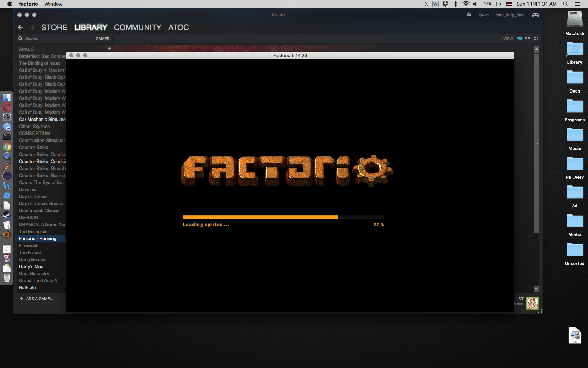Viewport: 588px width, 368px height.
Task: Select the Library folder on desktop
Action: coord(575,49)
